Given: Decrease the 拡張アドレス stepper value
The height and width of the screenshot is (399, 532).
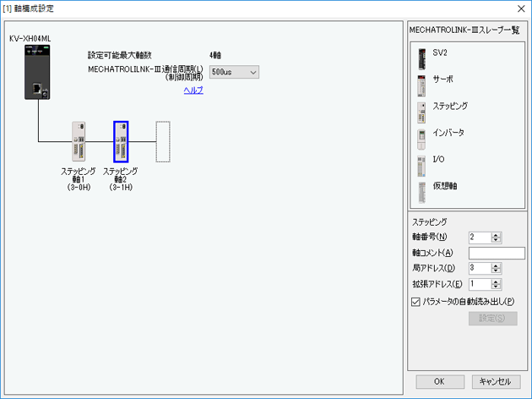Looking at the screenshot, I should tap(496, 287).
